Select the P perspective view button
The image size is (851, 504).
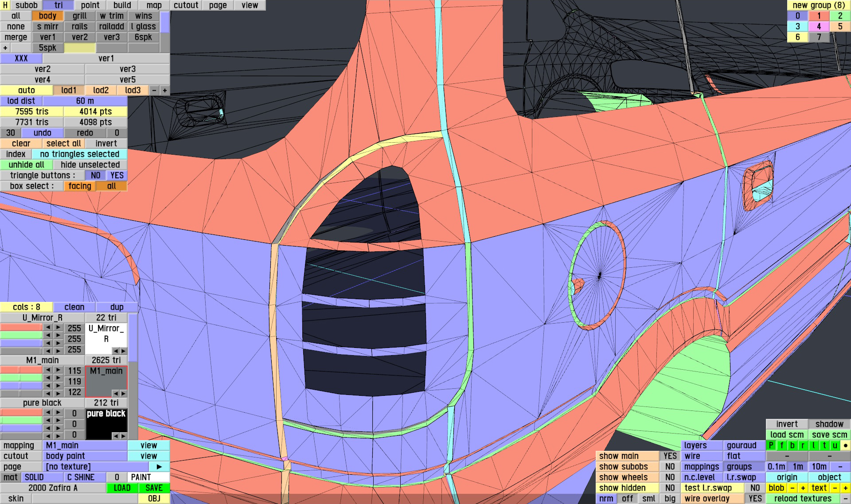click(771, 445)
